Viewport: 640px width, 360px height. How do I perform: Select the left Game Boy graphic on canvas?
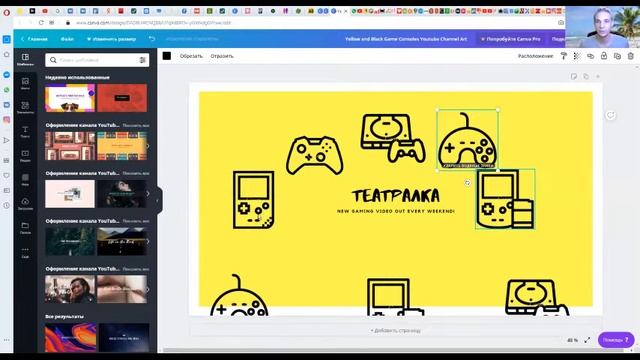253,200
